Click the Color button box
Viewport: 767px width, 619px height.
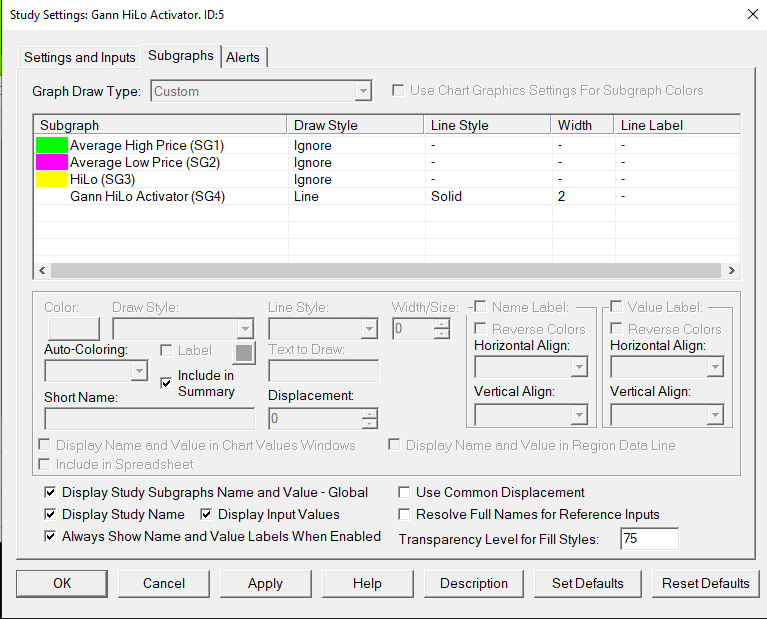click(x=74, y=328)
